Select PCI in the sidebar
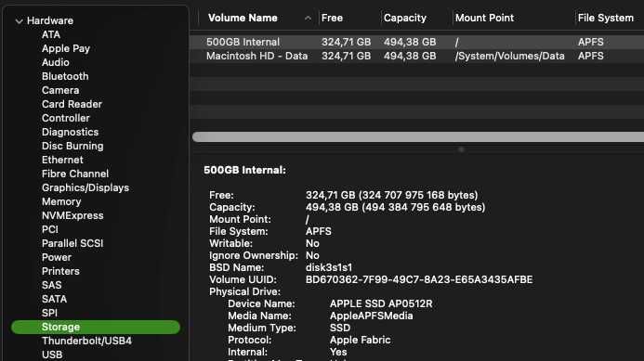 (x=49, y=230)
